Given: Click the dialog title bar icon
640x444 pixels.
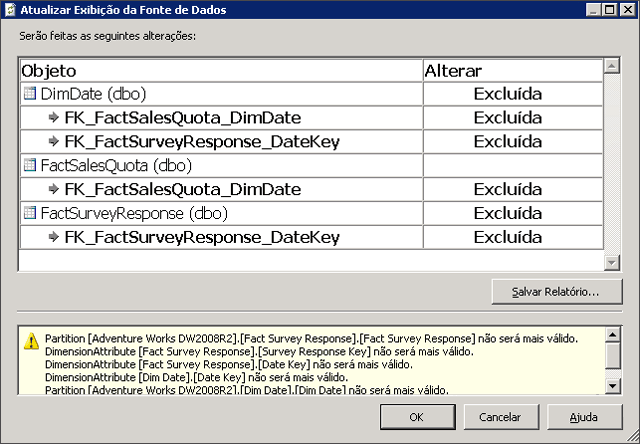Looking at the screenshot, I should (x=10, y=10).
